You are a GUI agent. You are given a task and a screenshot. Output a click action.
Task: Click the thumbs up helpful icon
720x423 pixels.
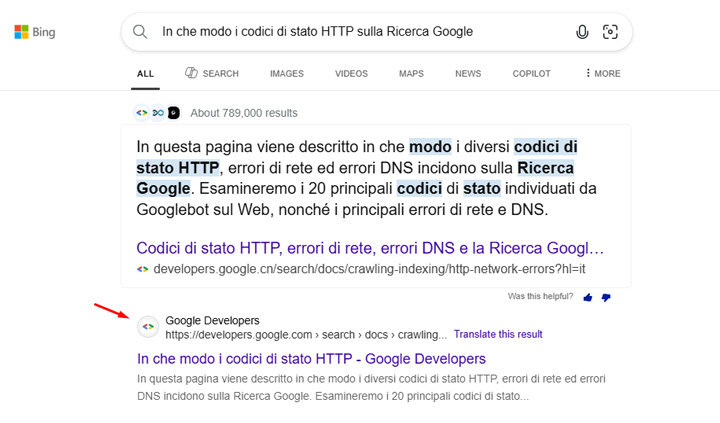pos(588,297)
